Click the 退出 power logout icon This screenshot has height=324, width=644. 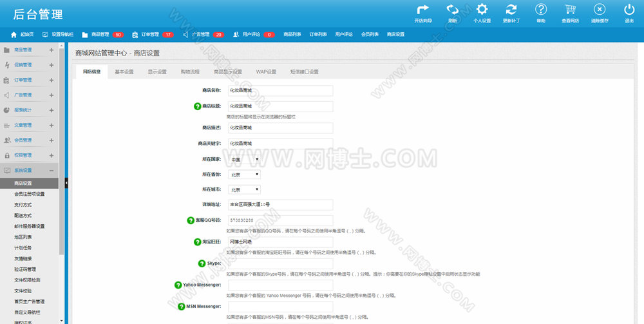629,10
